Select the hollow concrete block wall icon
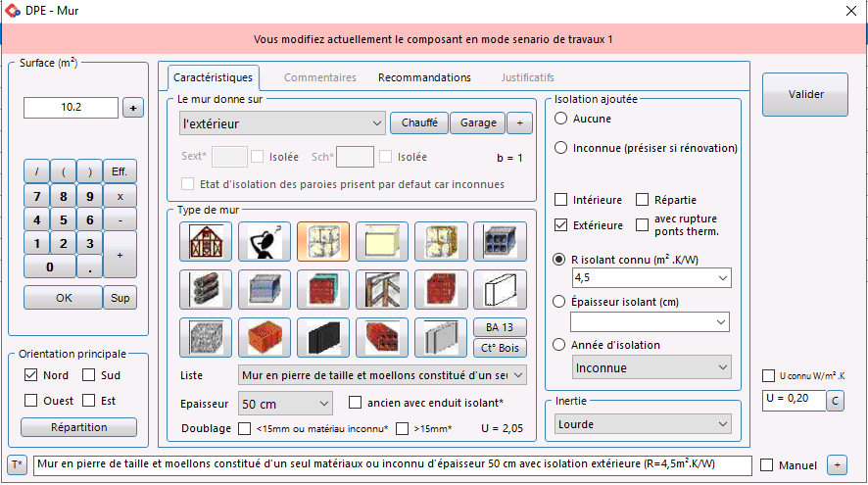This screenshot has width=868, height=485. point(500,241)
